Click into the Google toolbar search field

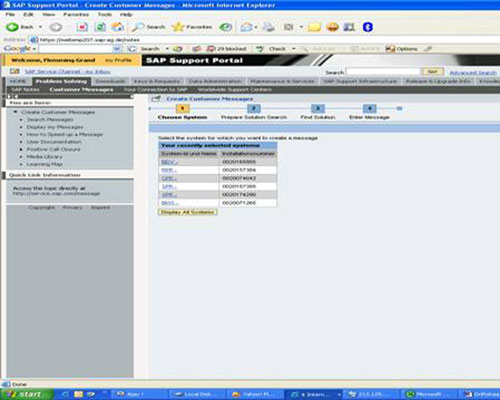point(76,49)
